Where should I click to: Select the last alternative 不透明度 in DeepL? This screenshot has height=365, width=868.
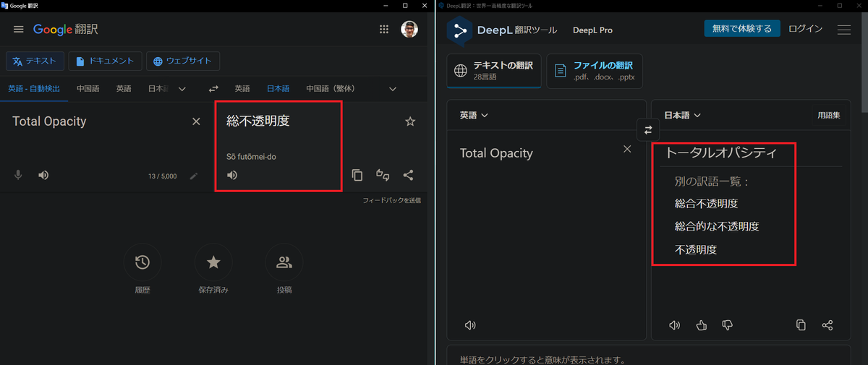coord(696,250)
